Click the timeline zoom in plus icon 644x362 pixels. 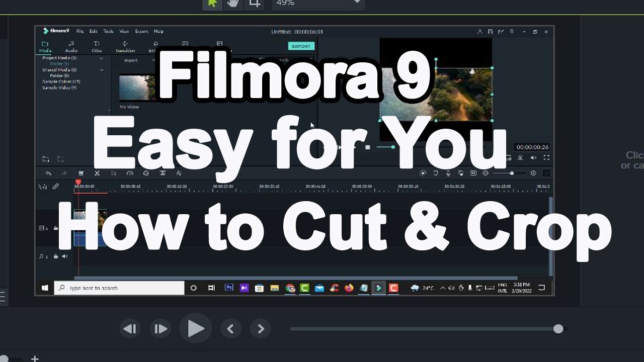533,173
